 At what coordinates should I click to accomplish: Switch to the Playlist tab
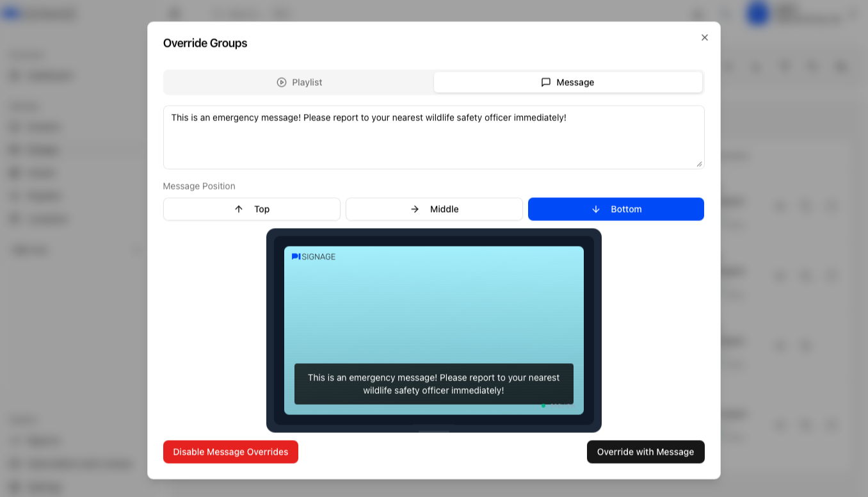pos(300,83)
